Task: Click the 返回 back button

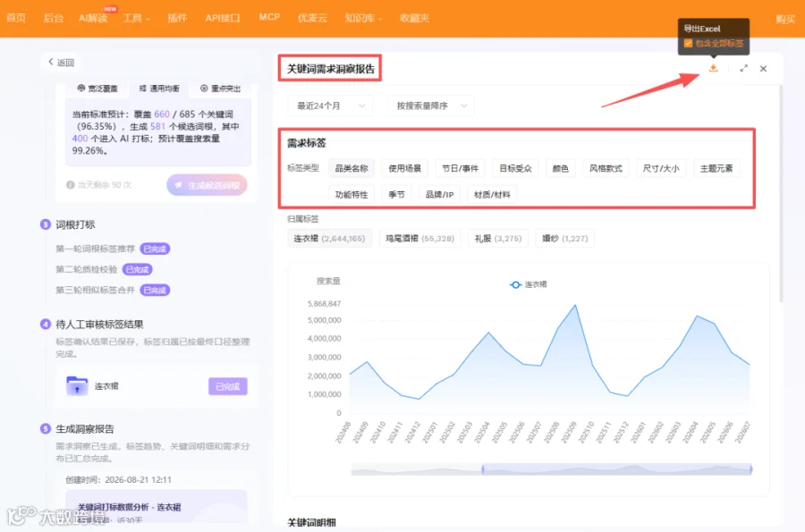Action: pyautogui.click(x=61, y=63)
